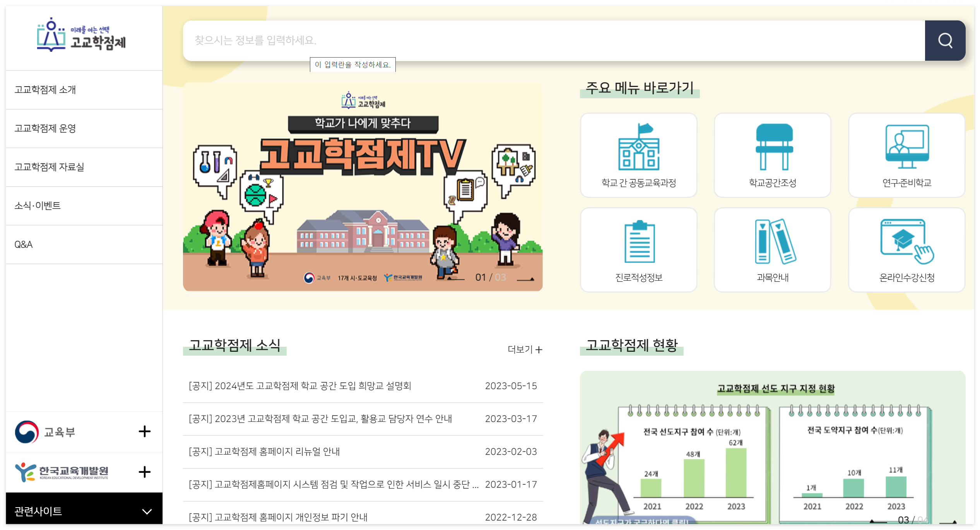Click date 2023-03-17 in news list
Image resolution: width=980 pixels, height=530 pixels.
[x=511, y=419]
